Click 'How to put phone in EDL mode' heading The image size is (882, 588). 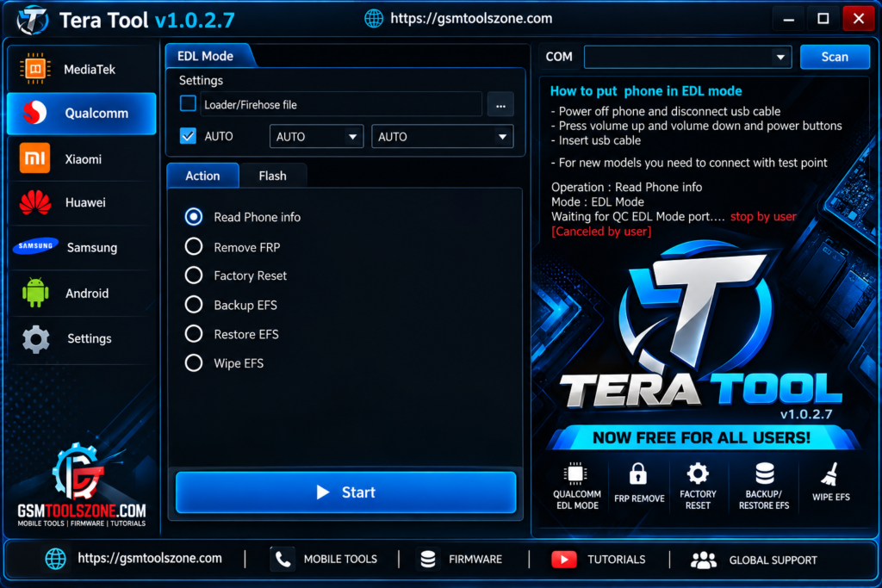[646, 91]
